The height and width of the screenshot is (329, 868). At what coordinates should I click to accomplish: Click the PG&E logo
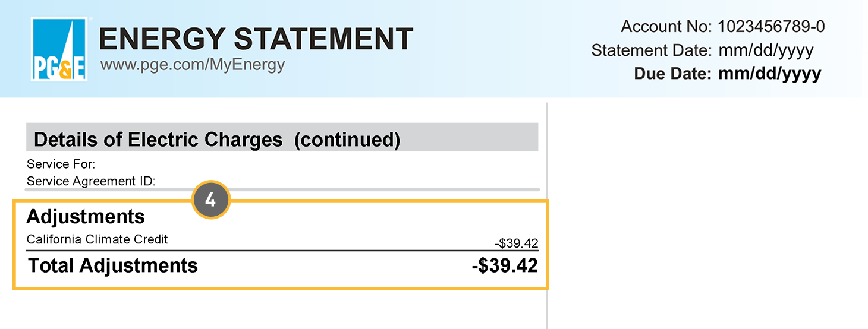(x=59, y=49)
